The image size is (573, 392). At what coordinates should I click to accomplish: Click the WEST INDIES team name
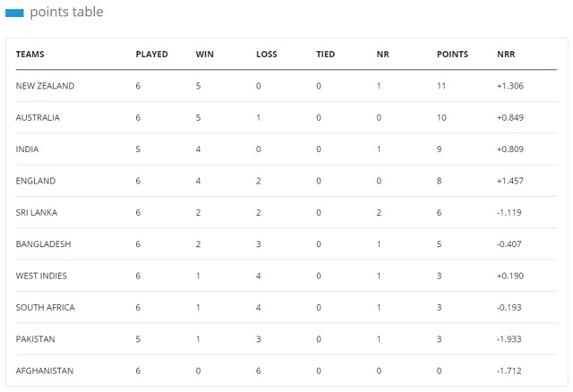coord(41,276)
